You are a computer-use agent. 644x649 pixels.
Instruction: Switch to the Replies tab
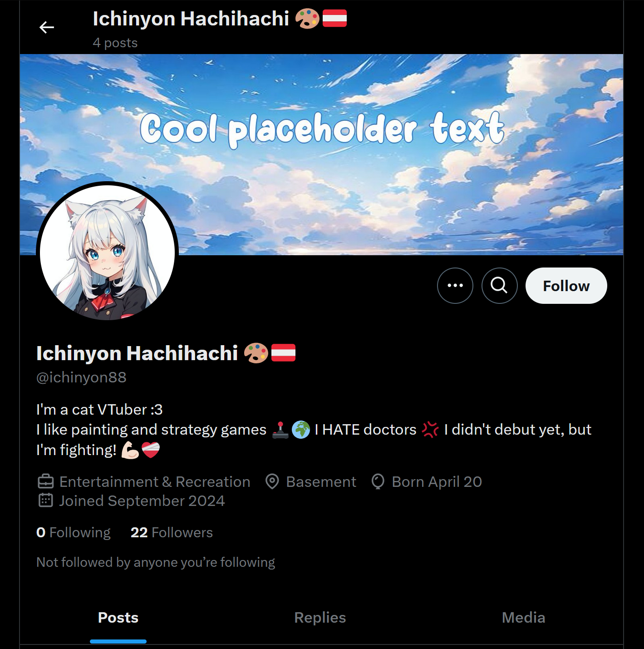click(x=320, y=618)
